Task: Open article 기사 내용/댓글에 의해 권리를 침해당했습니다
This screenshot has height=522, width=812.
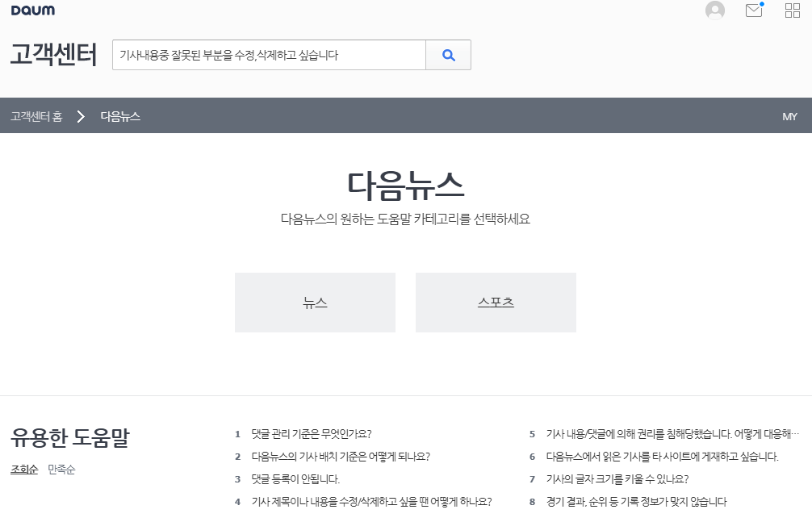Action: (x=672, y=434)
